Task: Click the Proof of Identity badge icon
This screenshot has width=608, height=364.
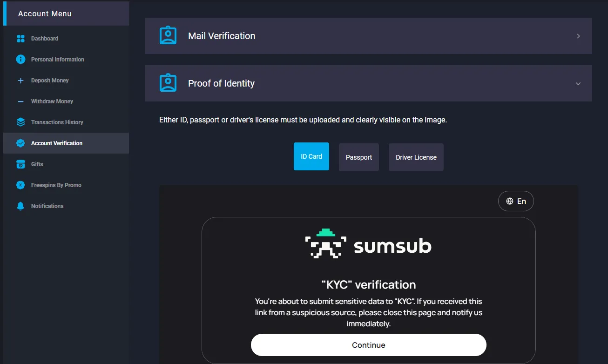Action: 168,83
